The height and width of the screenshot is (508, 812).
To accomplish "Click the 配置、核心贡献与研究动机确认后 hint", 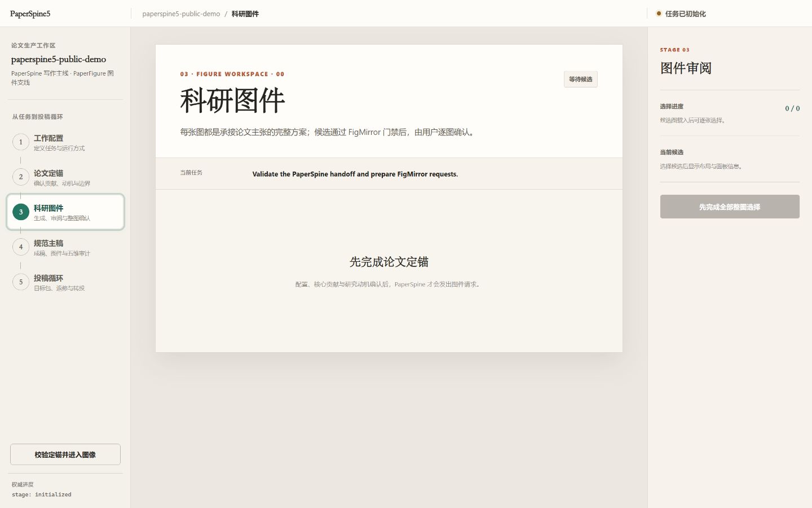I will [x=389, y=284].
